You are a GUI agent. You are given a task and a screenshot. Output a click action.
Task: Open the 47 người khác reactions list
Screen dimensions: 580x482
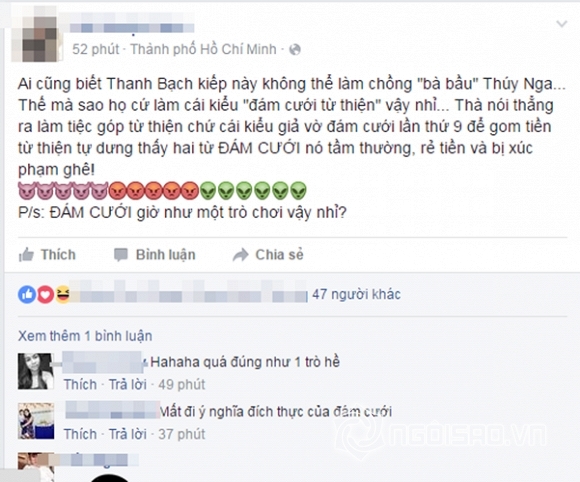[356, 294]
